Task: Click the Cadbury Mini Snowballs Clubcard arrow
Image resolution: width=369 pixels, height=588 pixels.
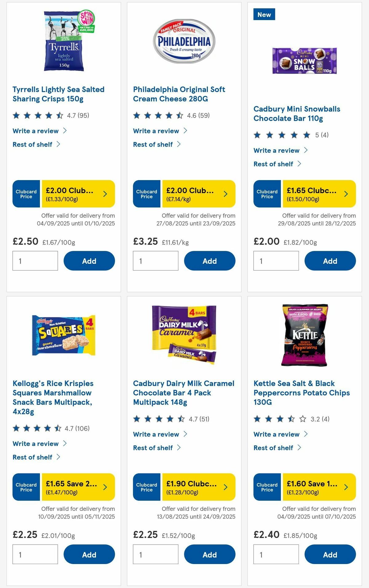Action: tap(346, 194)
